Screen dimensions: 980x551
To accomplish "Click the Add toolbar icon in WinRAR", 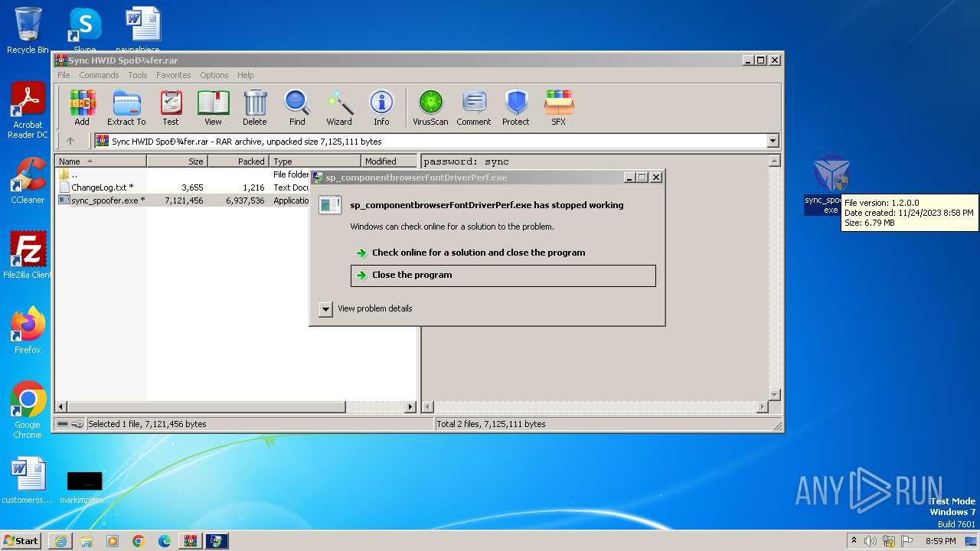I will pos(82,108).
